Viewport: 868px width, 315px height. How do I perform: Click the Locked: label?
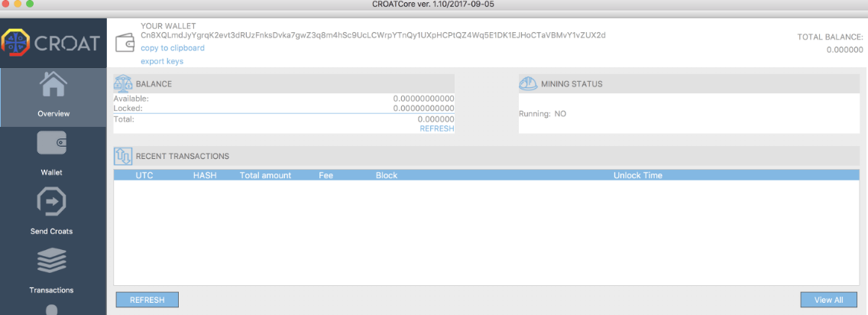coord(128,109)
